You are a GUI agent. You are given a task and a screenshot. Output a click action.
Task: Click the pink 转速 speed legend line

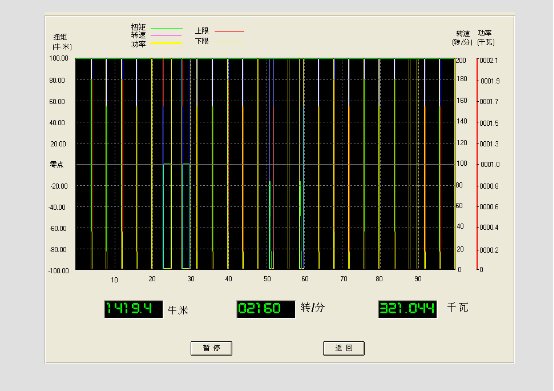[166, 35]
